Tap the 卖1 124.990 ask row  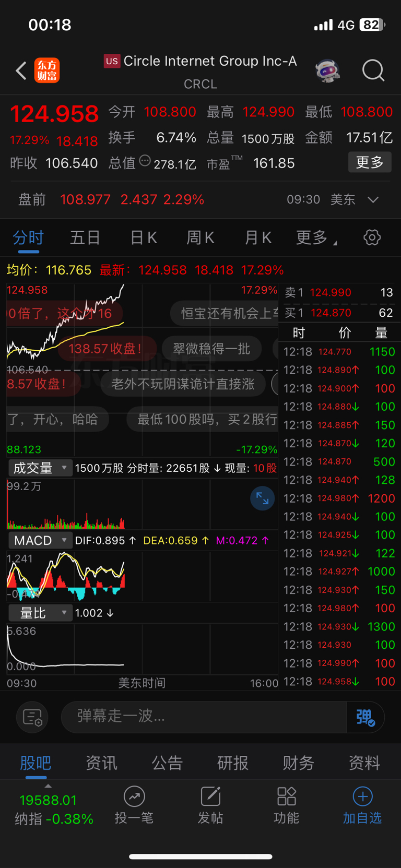(338, 292)
